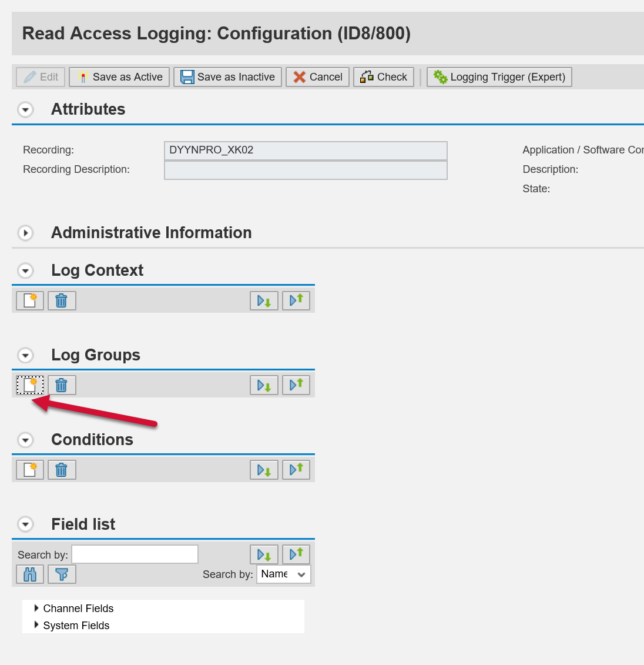Viewport: 644px width, 665px height.
Task: Expand the Administrative Information section
Action: pos(25,233)
